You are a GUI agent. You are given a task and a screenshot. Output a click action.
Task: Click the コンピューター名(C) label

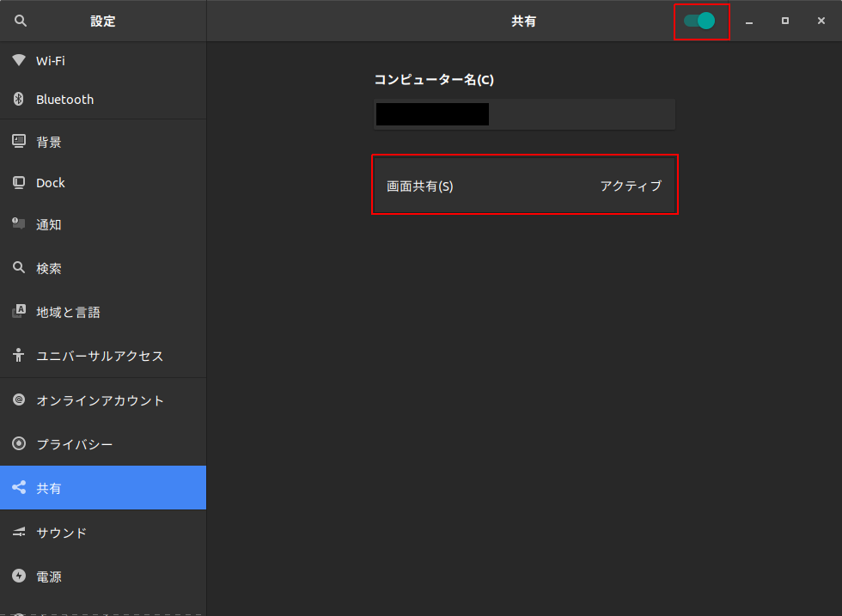pyautogui.click(x=434, y=80)
